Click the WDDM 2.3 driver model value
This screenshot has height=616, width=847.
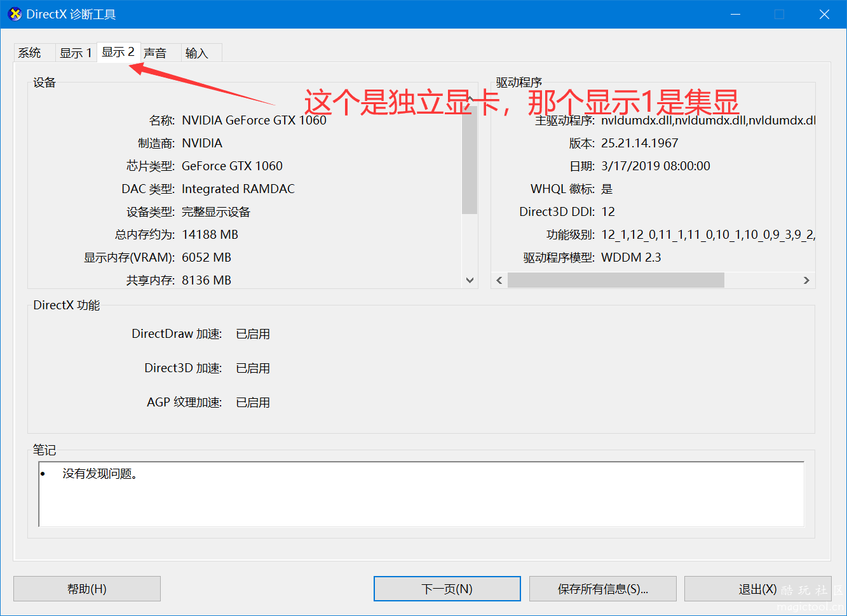[x=631, y=257]
